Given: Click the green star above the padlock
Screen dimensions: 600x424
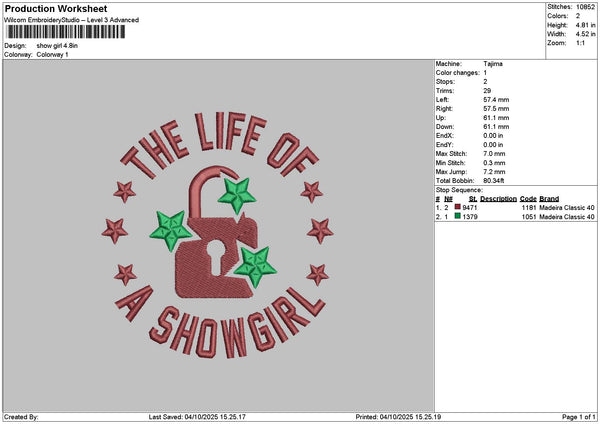Looking at the screenshot, I should pyautogui.click(x=237, y=195).
